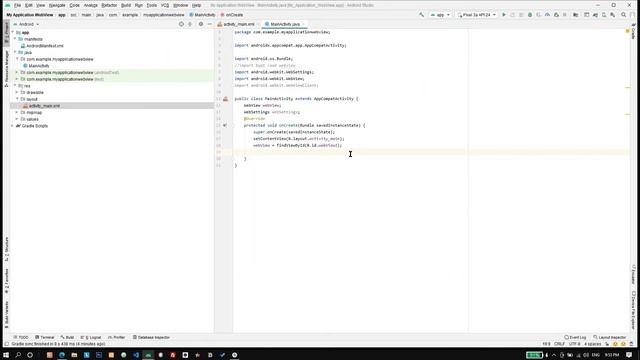
Task: Open the Windows notification center icon
Action: point(629,355)
